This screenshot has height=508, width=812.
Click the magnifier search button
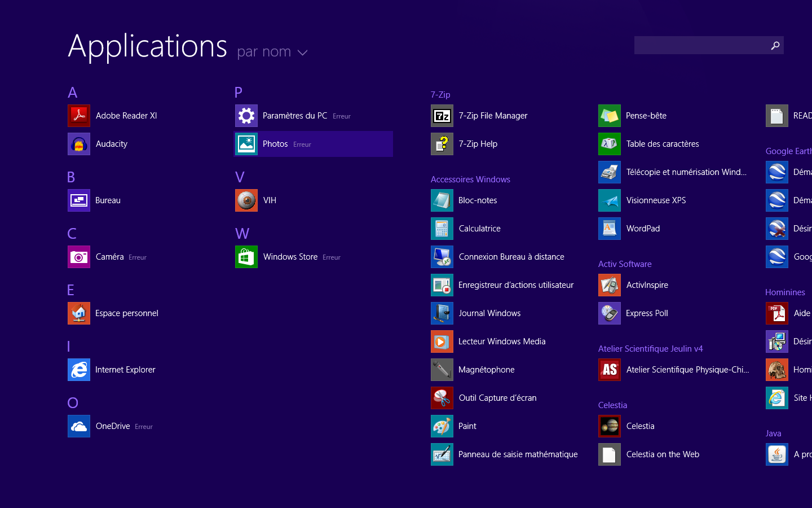coord(775,45)
